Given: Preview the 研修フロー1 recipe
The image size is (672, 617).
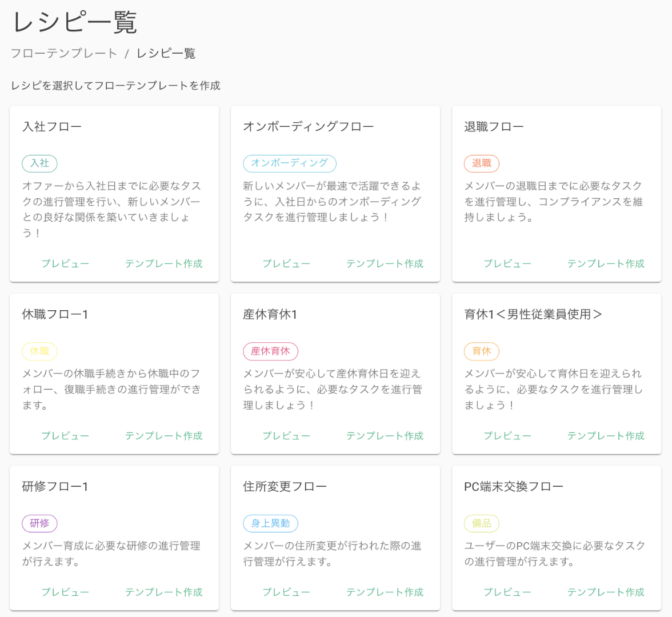Looking at the screenshot, I should point(65,592).
